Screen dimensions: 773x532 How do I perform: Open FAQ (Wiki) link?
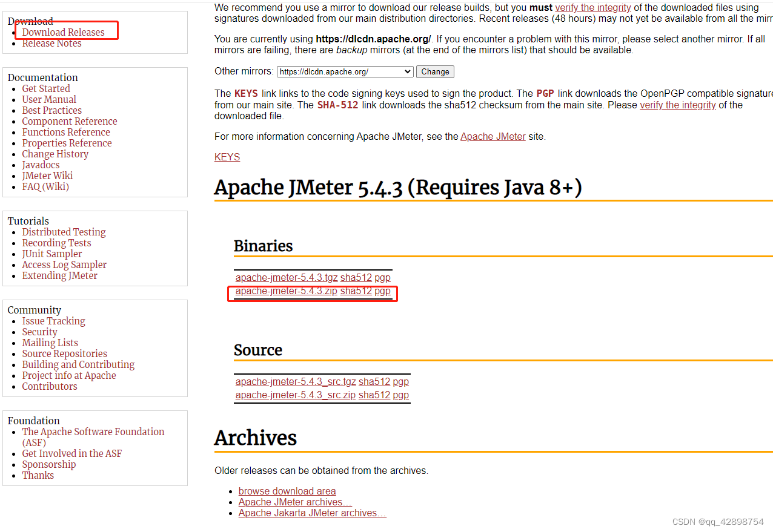(45, 186)
